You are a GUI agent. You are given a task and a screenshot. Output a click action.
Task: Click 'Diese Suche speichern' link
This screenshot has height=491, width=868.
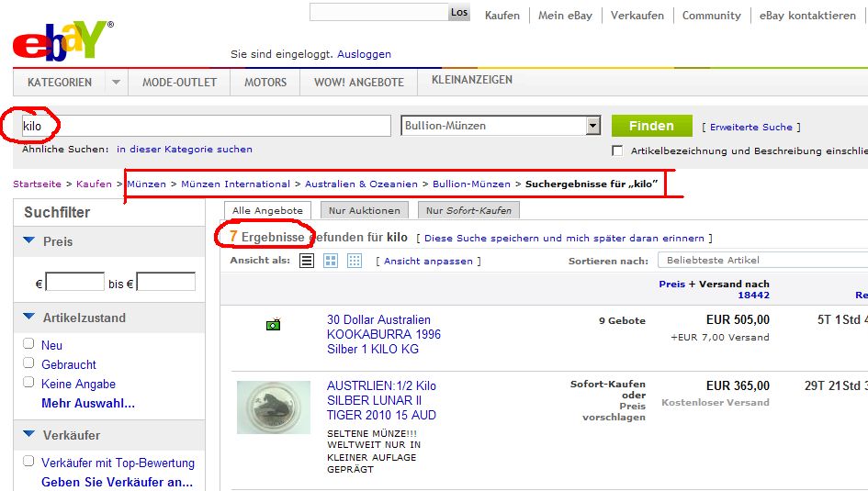pyautogui.click(x=564, y=238)
